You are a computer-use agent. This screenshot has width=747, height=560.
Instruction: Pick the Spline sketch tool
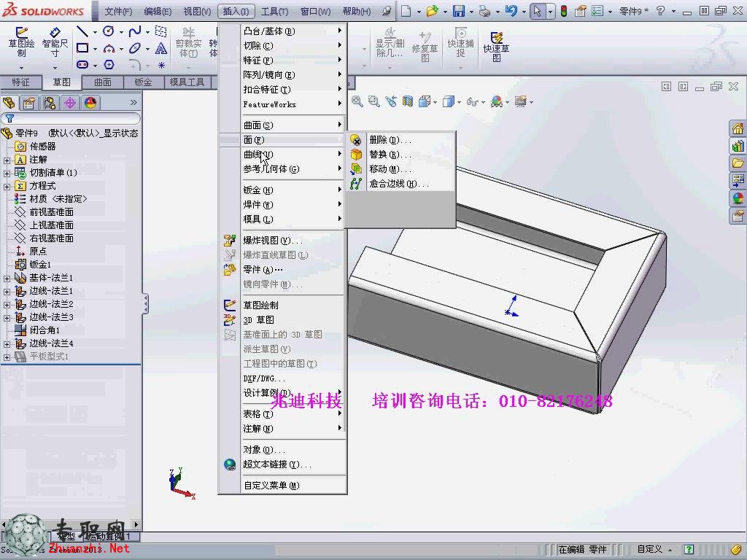click(135, 32)
